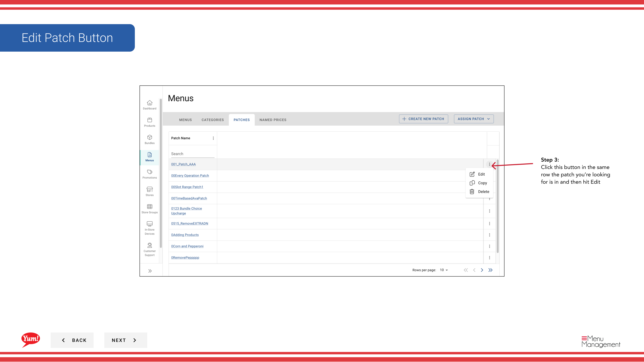Open In-Store Devices in the sidebar
This screenshot has width=644, height=362.
click(150, 228)
